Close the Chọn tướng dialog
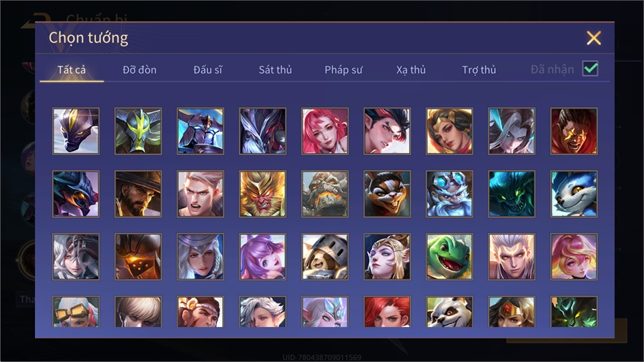This screenshot has width=644, height=362. tap(593, 38)
